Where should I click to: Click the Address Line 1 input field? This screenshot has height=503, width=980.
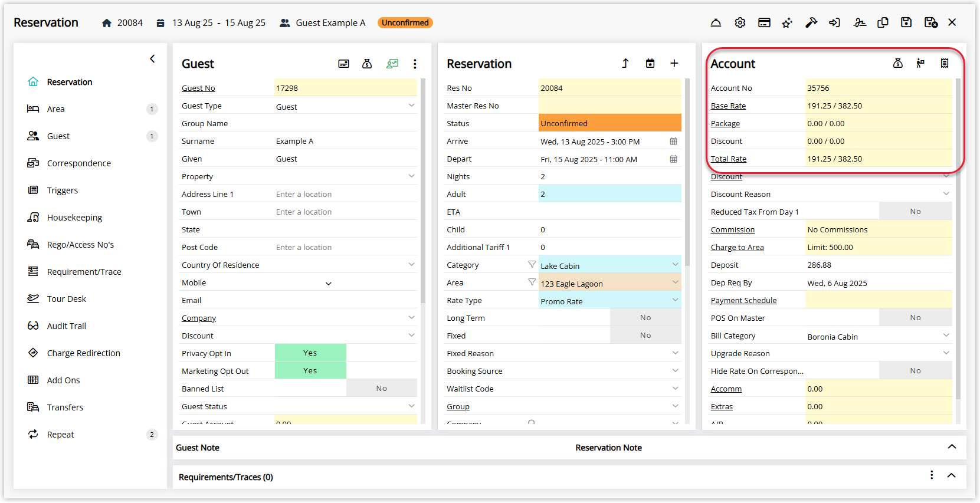(346, 194)
